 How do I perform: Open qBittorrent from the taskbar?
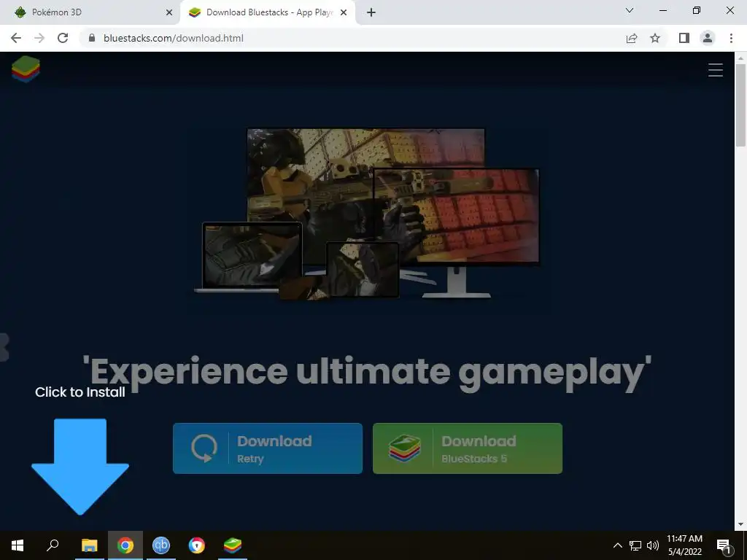pos(161,545)
